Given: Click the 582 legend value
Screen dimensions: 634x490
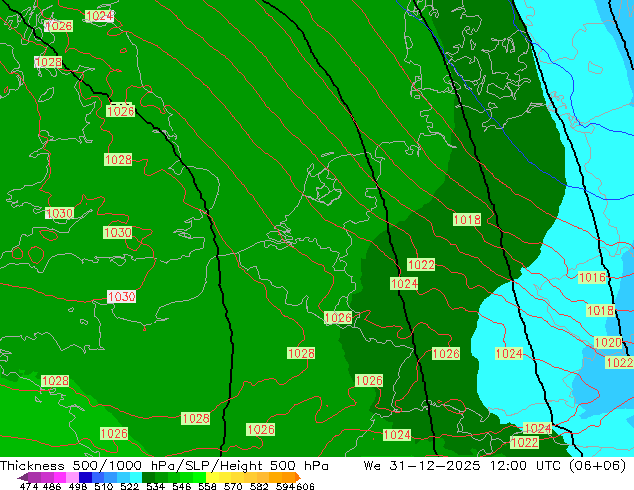Looking at the screenshot, I should click(x=259, y=486).
